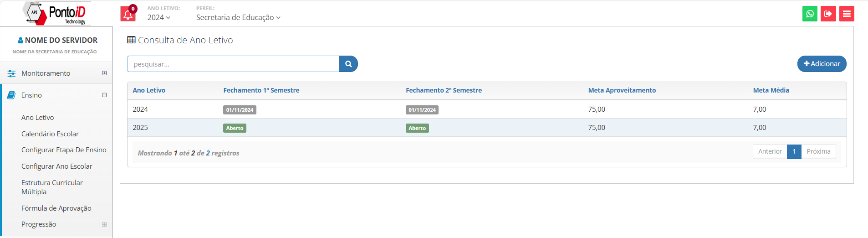This screenshot has width=868, height=238.
Task: Open WhatsApp support icon
Action: 810,14
